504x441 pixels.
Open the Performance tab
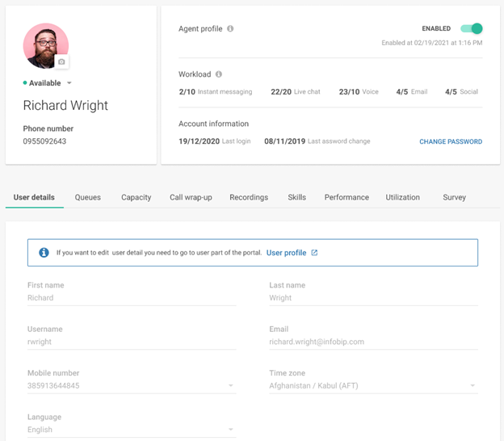click(x=346, y=197)
